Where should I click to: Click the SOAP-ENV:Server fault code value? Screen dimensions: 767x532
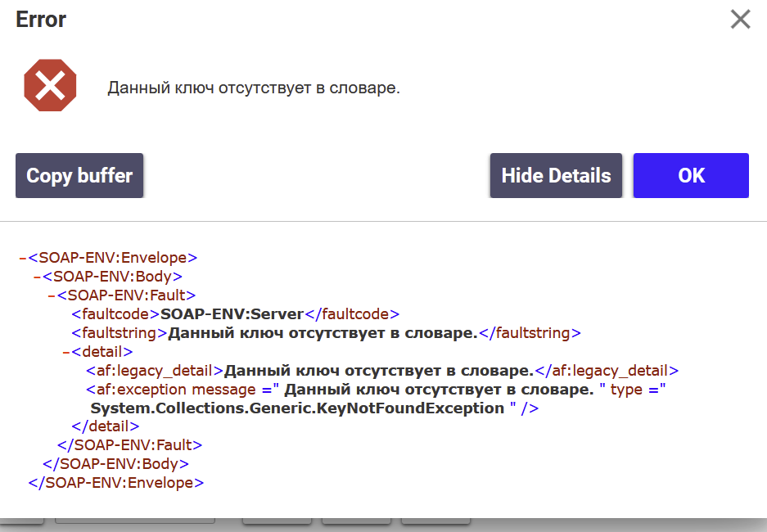232,313
